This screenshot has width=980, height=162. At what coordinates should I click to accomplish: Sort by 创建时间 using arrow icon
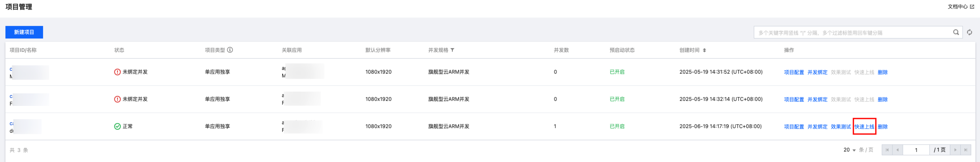click(x=704, y=50)
